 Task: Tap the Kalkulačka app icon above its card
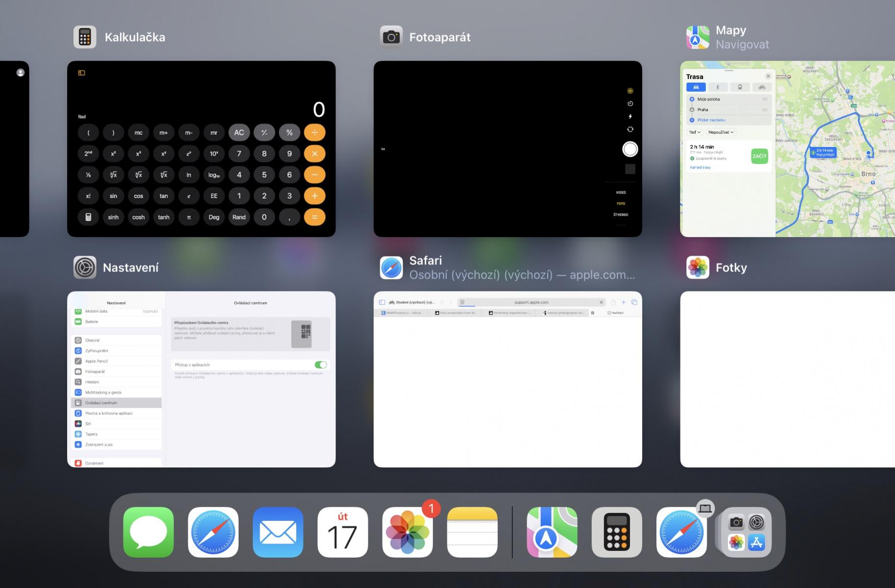pos(85,37)
